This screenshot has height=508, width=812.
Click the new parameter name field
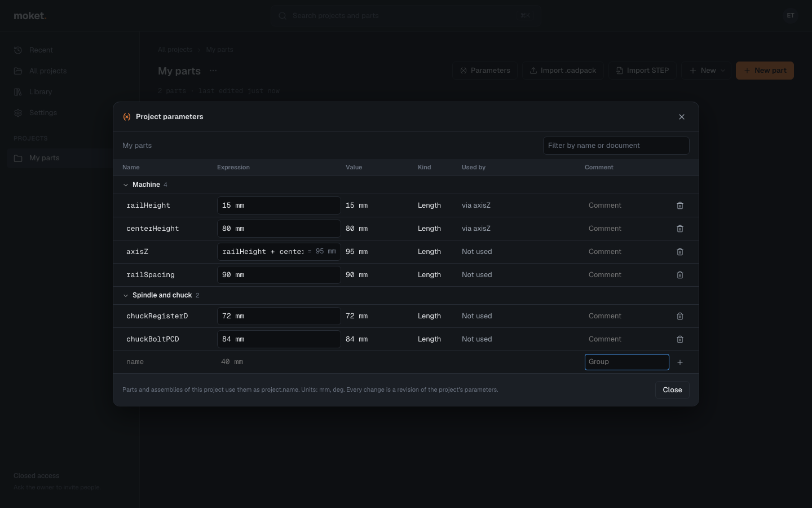169,362
